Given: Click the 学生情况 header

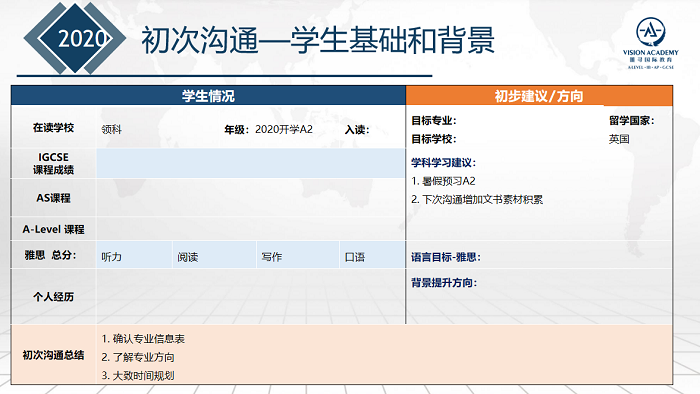Looking at the screenshot, I should (208, 96).
